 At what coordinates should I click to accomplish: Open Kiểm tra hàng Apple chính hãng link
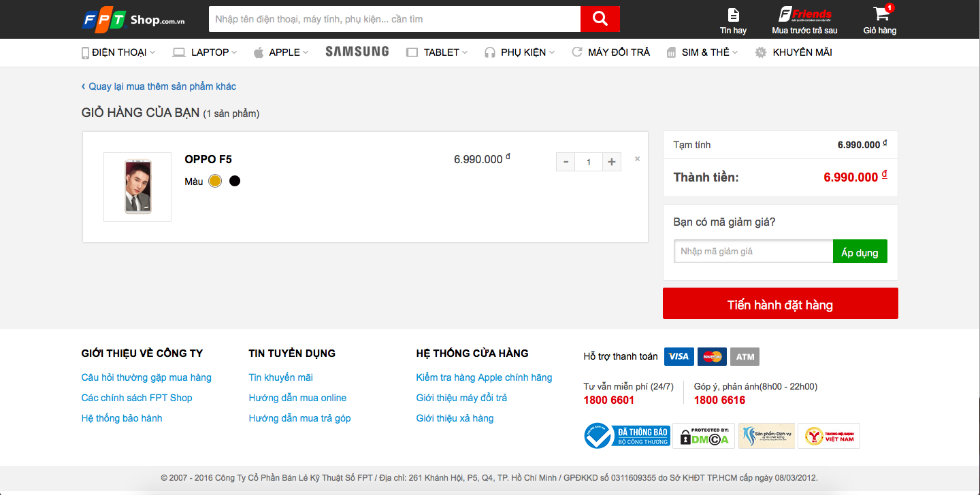point(485,377)
